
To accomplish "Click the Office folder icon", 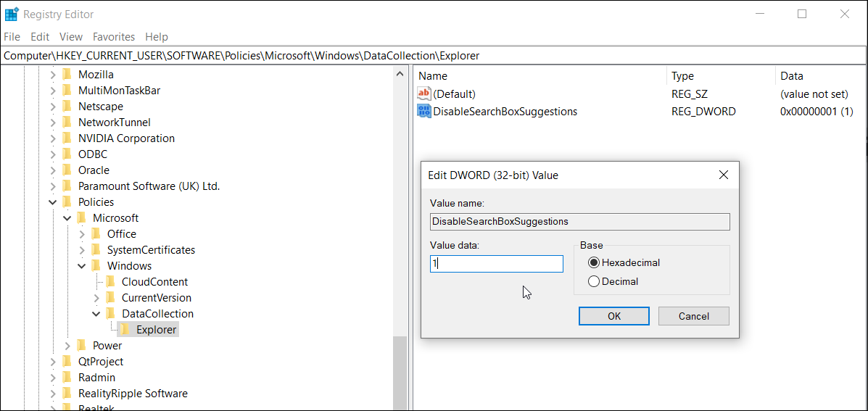I will coord(96,234).
